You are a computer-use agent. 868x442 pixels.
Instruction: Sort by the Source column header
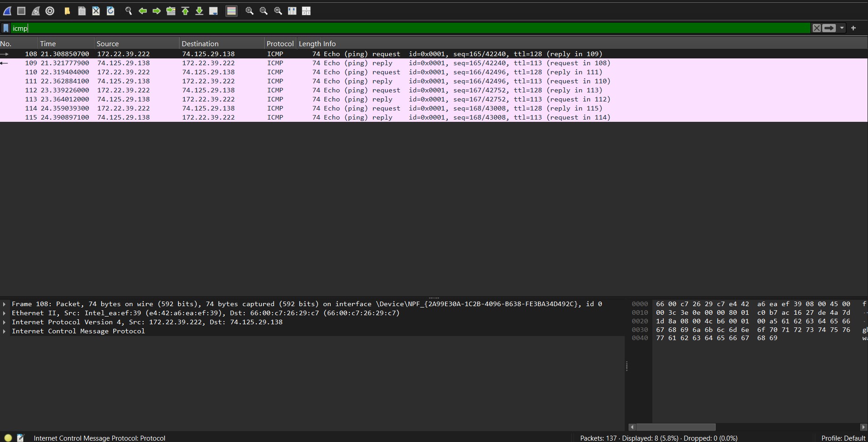click(x=137, y=43)
